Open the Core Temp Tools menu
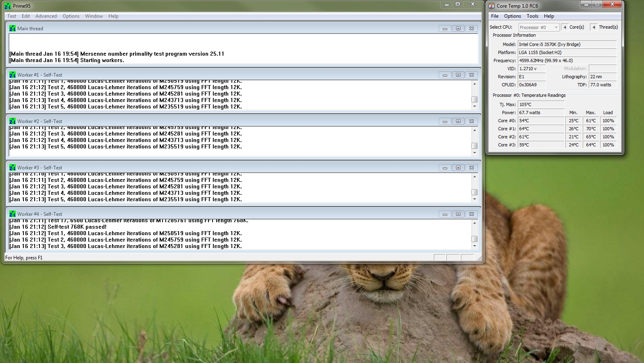The width and height of the screenshot is (644, 363). [532, 16]
